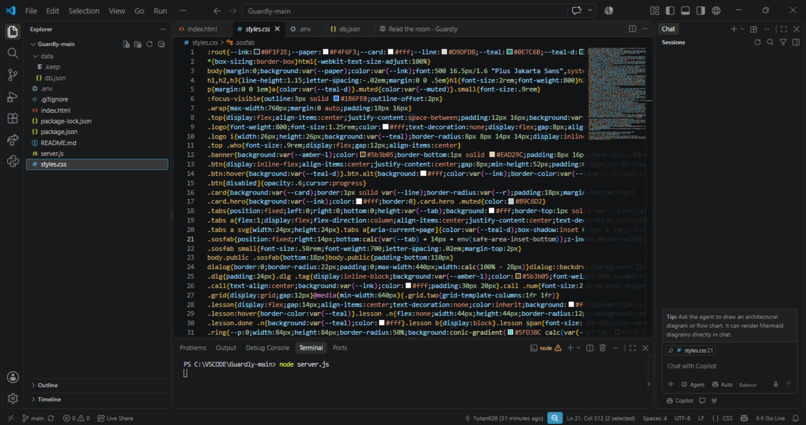Click Customize Layout icon in title bar

tap(654, 10)
